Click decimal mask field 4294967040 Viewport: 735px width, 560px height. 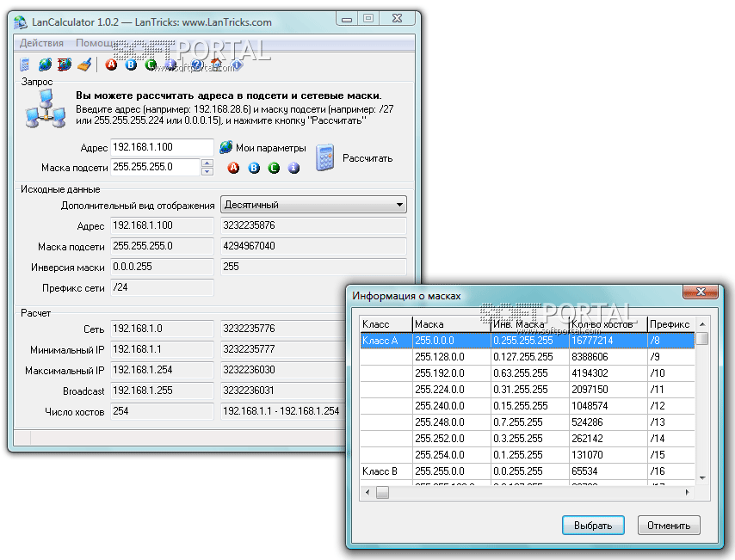313,246
